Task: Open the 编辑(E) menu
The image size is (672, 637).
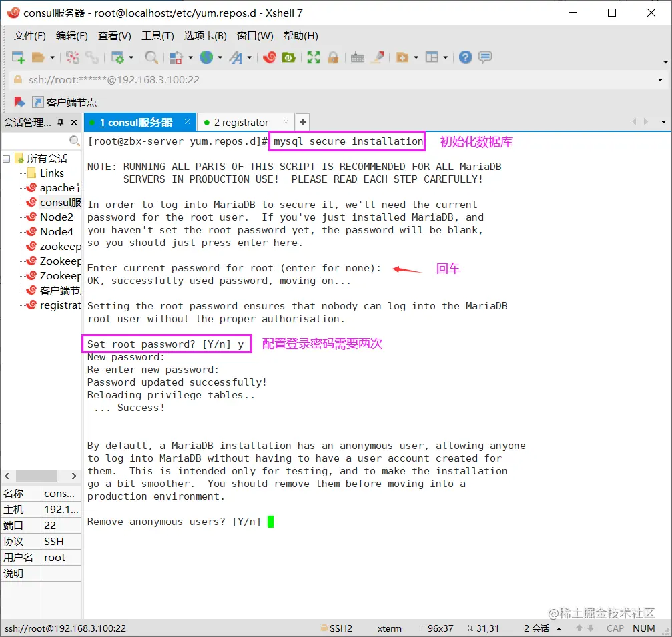Action: point(71,36)
